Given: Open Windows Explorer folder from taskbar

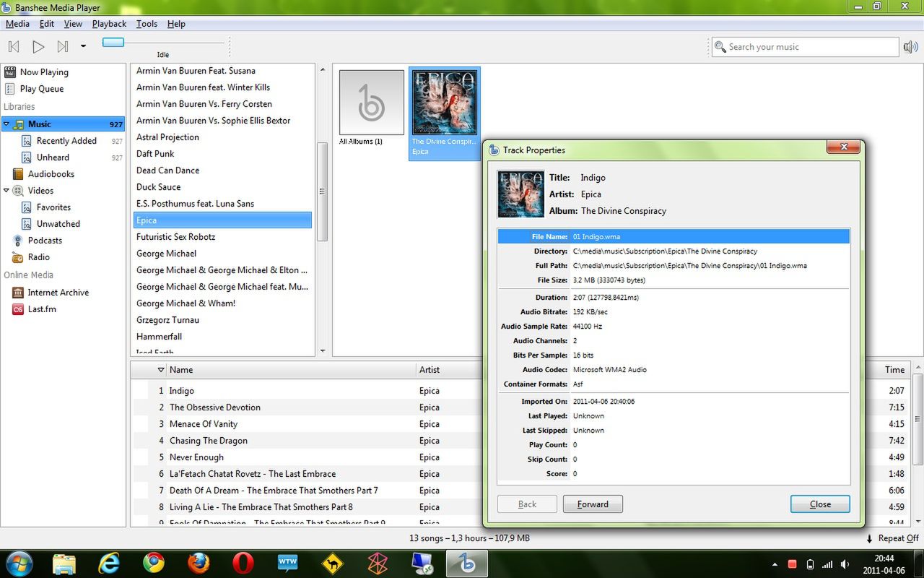Looking at the screenshot, I should coord(64,564).
